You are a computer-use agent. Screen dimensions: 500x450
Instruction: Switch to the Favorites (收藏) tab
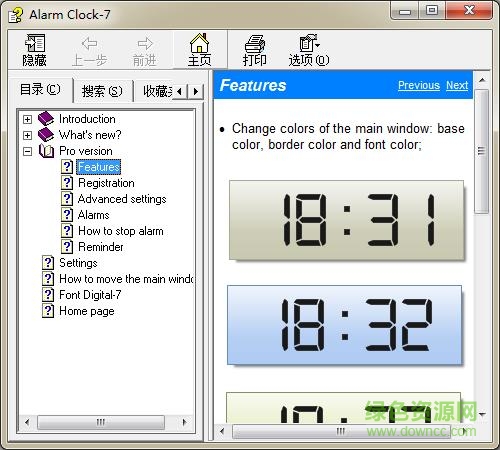coord(157,91)
